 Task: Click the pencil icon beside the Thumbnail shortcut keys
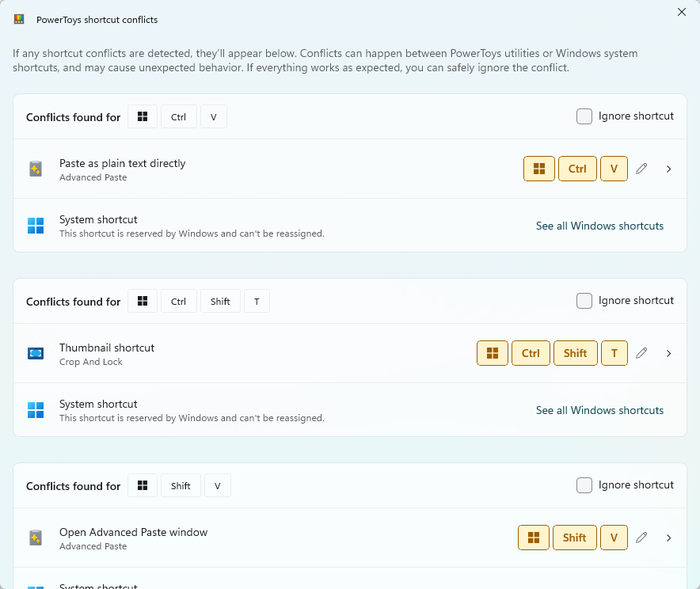click(x=641, y=352)
